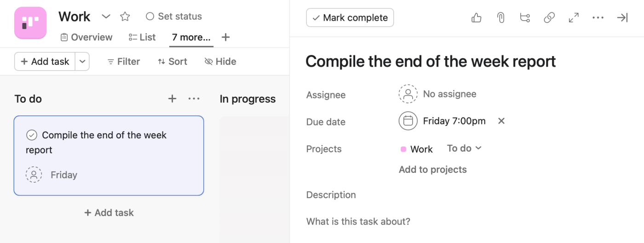644x243 pixels.
Task: Switch to the Overview tab
Action: coord(86,37)
